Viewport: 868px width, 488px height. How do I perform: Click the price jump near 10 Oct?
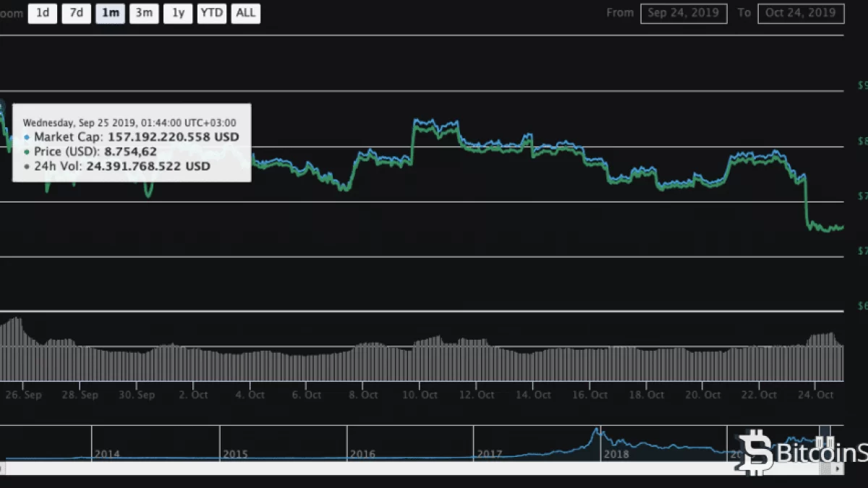[x=413, y=137]
